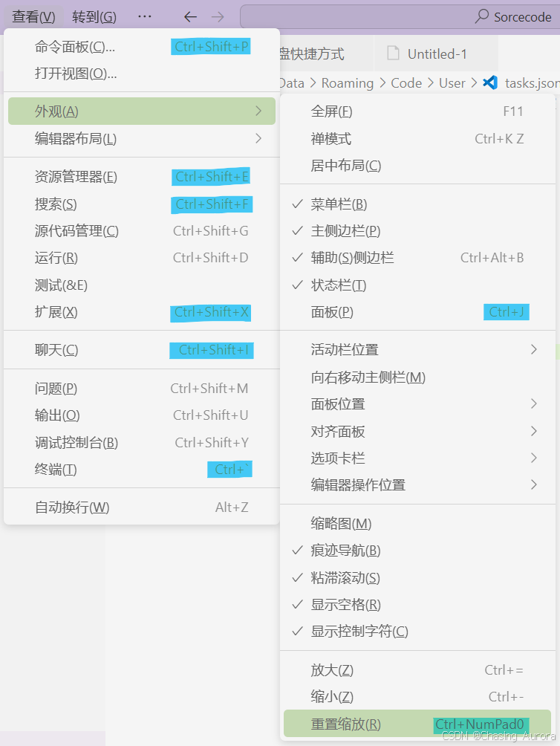The width and height of the screenshot is (560, 746).
Task: Open the overflow menu with three dots
Action: tap(144, 16)
